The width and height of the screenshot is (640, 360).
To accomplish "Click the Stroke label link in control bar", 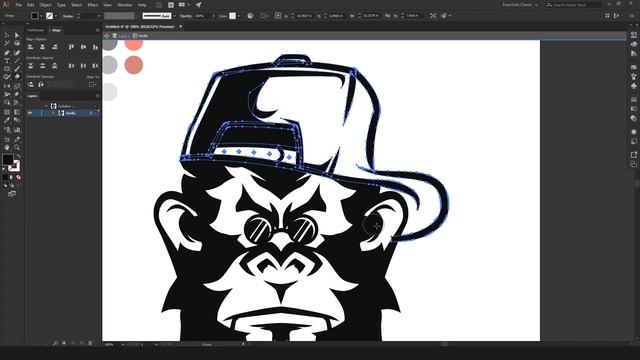I will (x=68, y=16).
